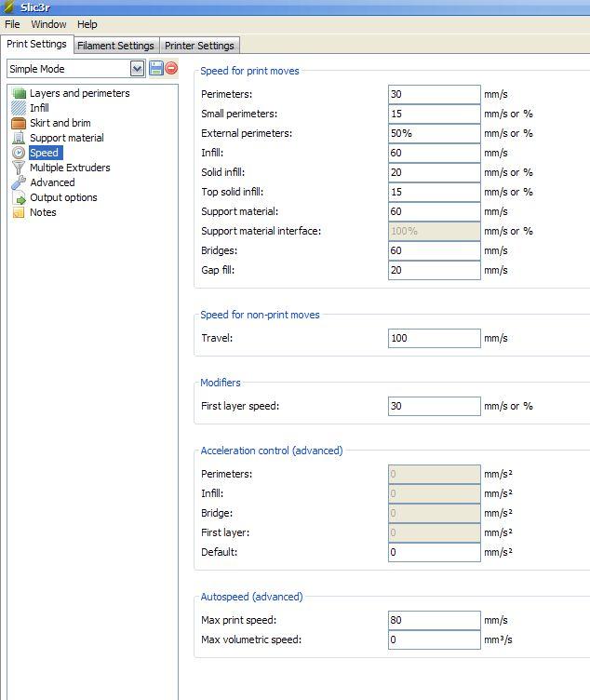This screenshot has width=590, height=700.
Task: Select the highlighted Speed section
Action: tap(44, 153)
